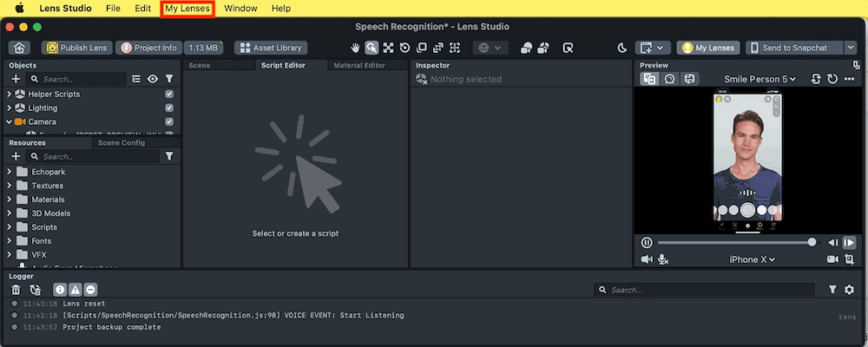Pause the preview playback
Screen dimensions: 868x347
pyautogui.click(x=647, y=243)
